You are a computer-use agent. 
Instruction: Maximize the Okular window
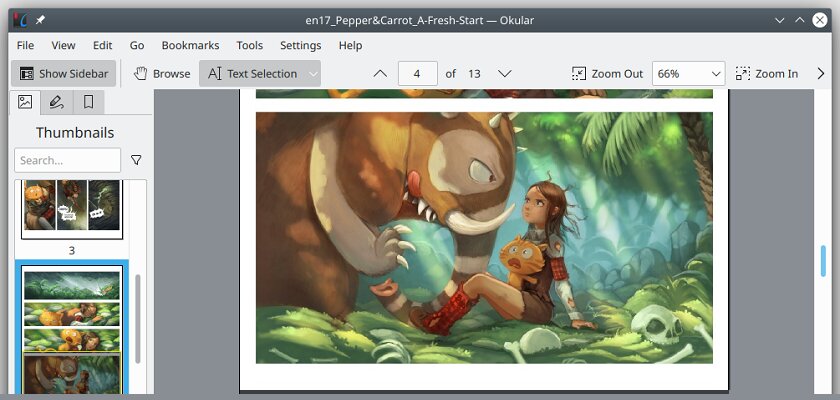pyautogui.click(x=800, y=20)
